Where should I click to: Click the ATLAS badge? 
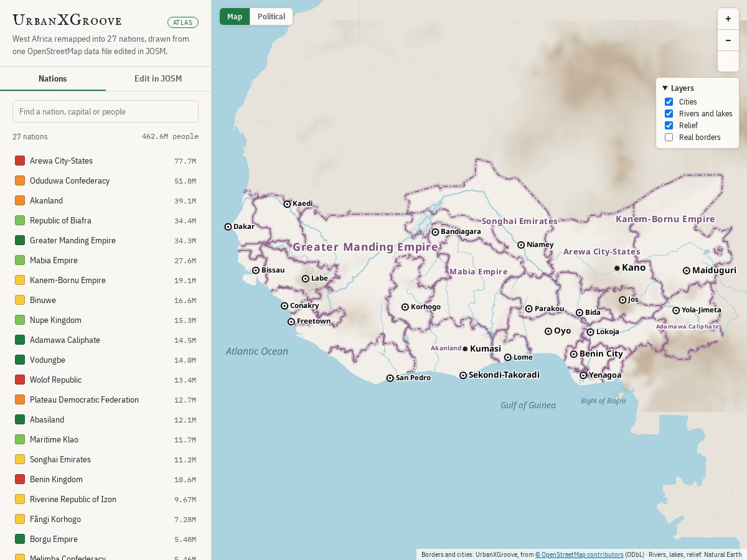183,22
